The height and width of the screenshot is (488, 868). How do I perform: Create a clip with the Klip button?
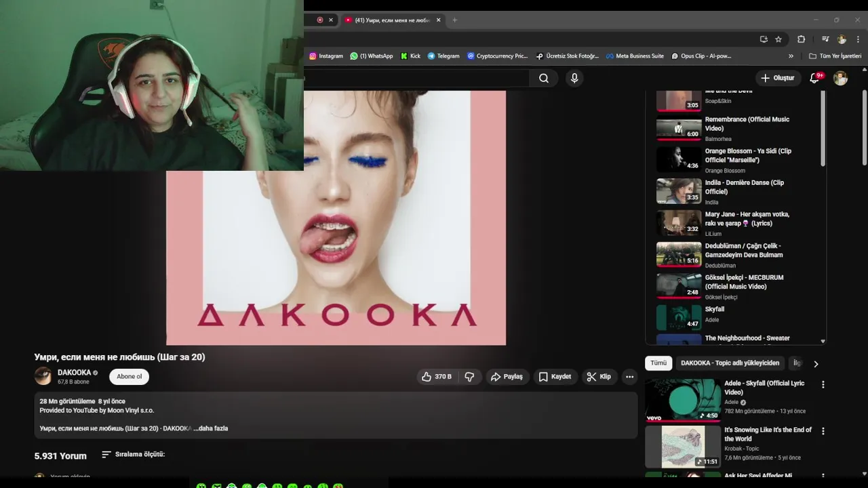[x=599, y=377]
